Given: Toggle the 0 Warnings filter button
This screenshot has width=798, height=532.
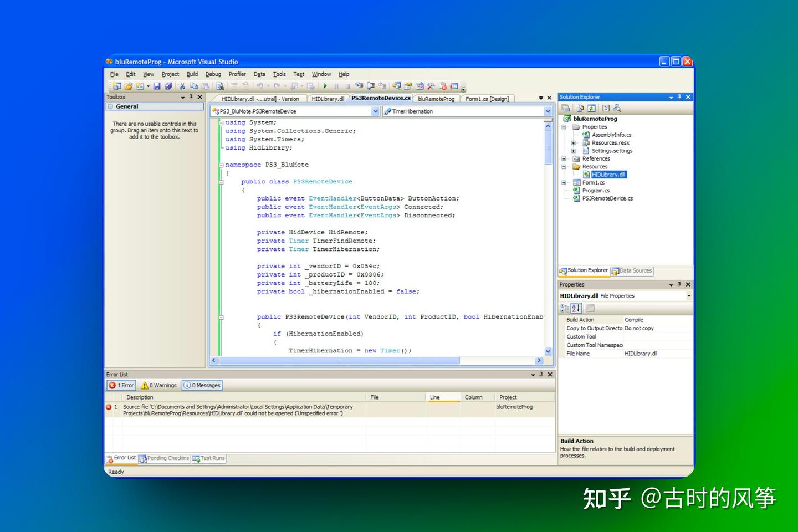Looking at the screenshot, I should 159,385.
